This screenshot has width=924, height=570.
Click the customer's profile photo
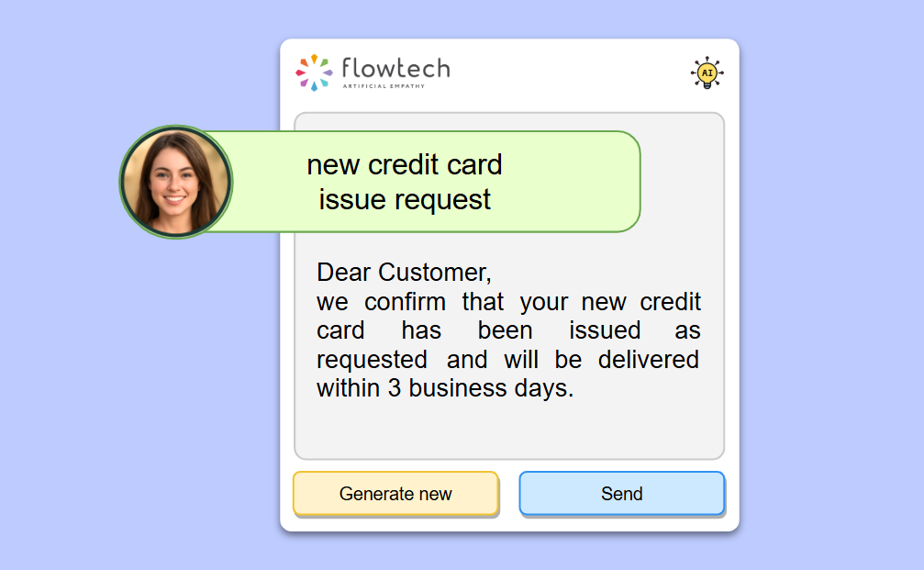click(x=175, y=182)
